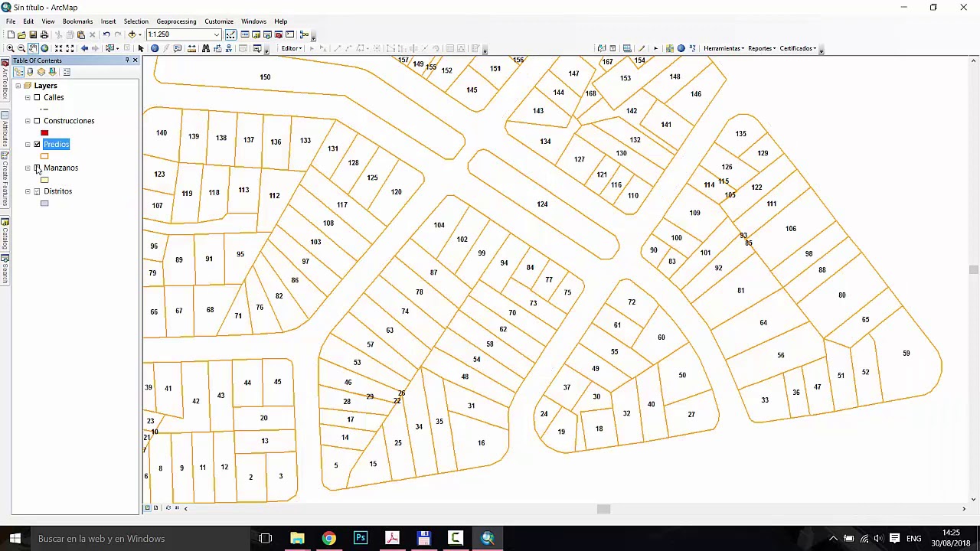Click the Predios orange outline symbol

point(44,156)
